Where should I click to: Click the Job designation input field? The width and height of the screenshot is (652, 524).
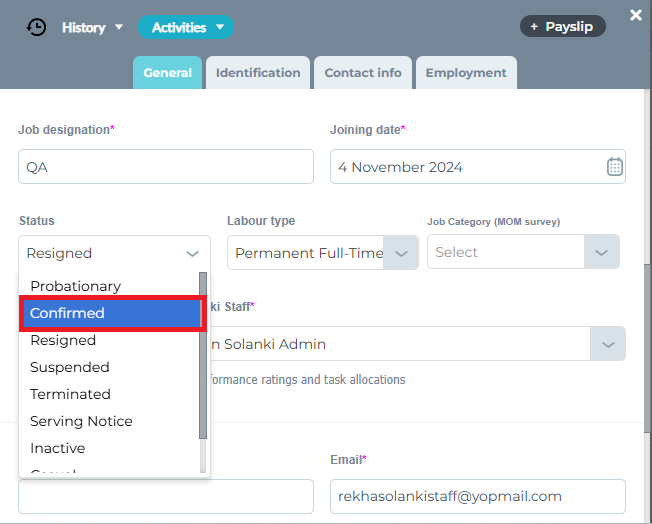click(165, 167)
